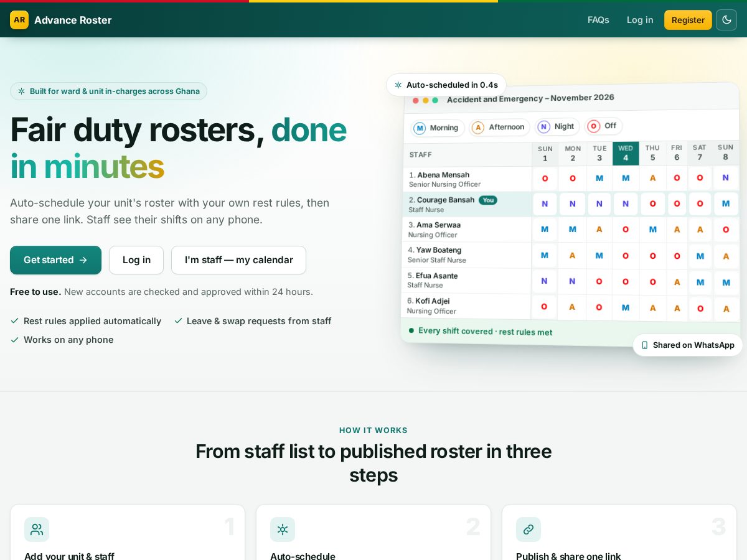The image size is (747, 560).
Task: Click Log in in the top navigation
Action: (640, 20)
